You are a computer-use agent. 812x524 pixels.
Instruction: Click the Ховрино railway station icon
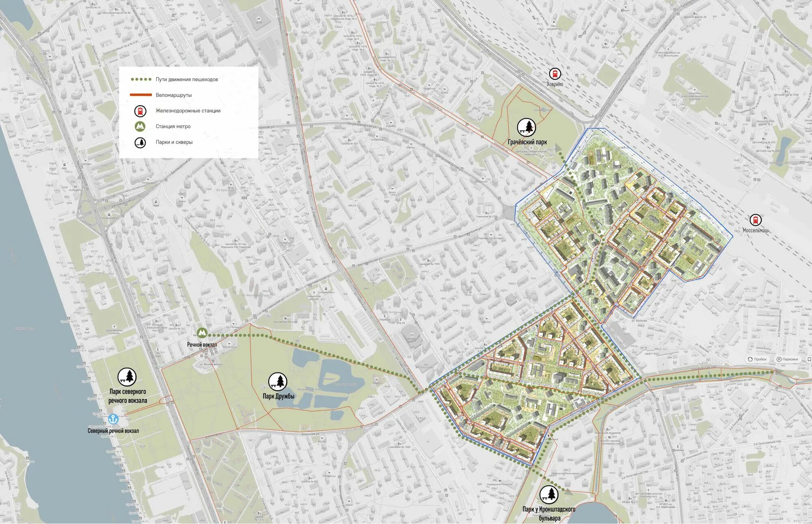(x=555, y=73)
